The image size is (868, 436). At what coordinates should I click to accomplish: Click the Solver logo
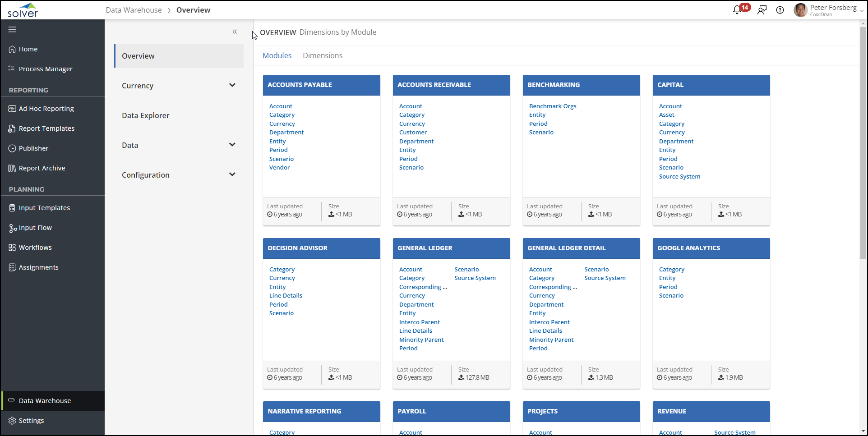click(x=23, y=10)
